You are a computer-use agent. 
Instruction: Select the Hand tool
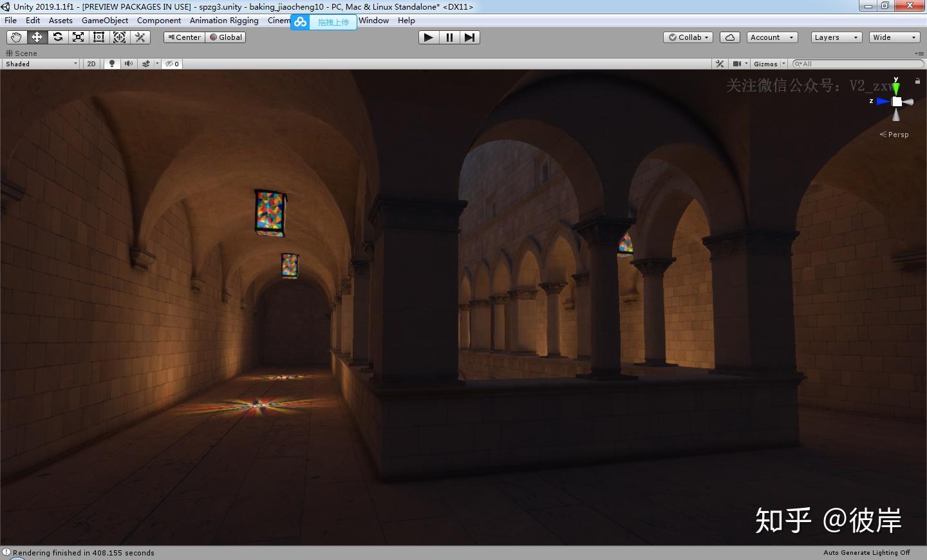[16, 37]
